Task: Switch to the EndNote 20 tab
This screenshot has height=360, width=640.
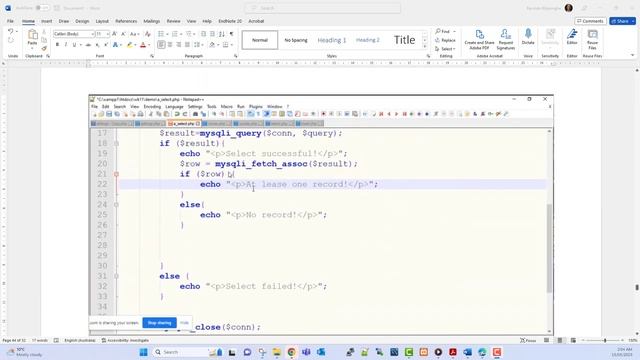Action: pyautogui.click(x=230, y=21)
